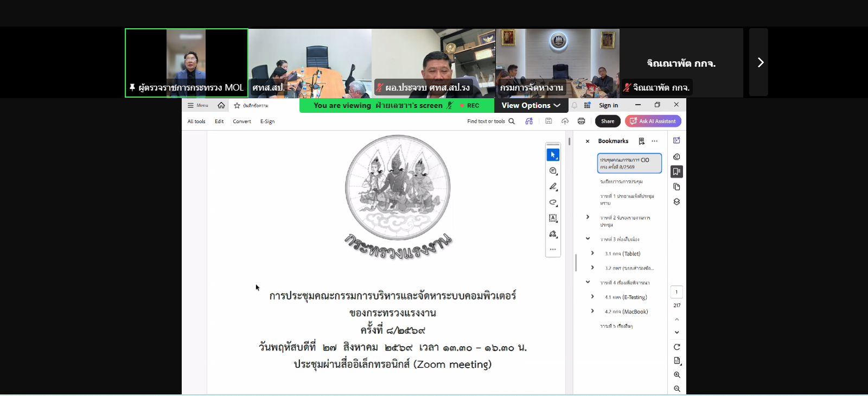Open the วาระที่ 5 bookmark
Viewport: 868px width, 396px height.
(616, 327)
